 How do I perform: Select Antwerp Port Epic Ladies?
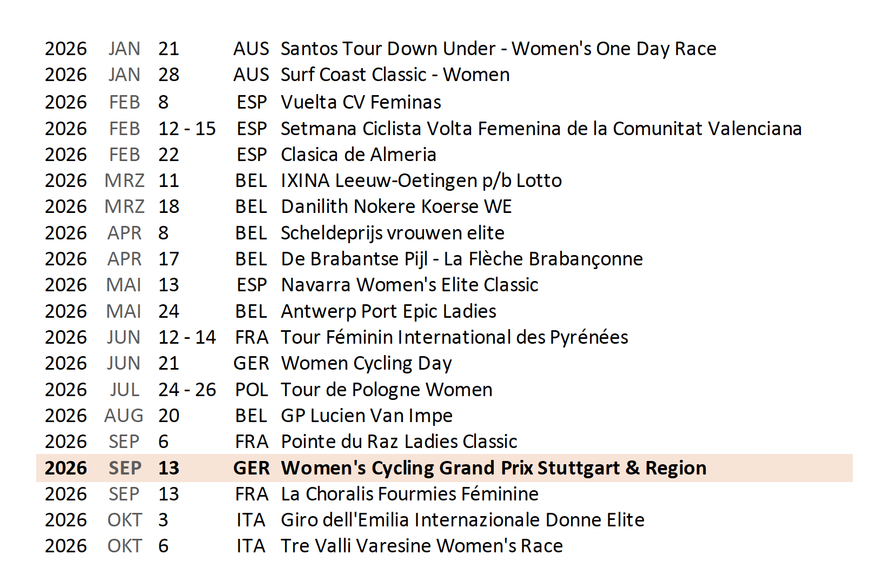388,311
